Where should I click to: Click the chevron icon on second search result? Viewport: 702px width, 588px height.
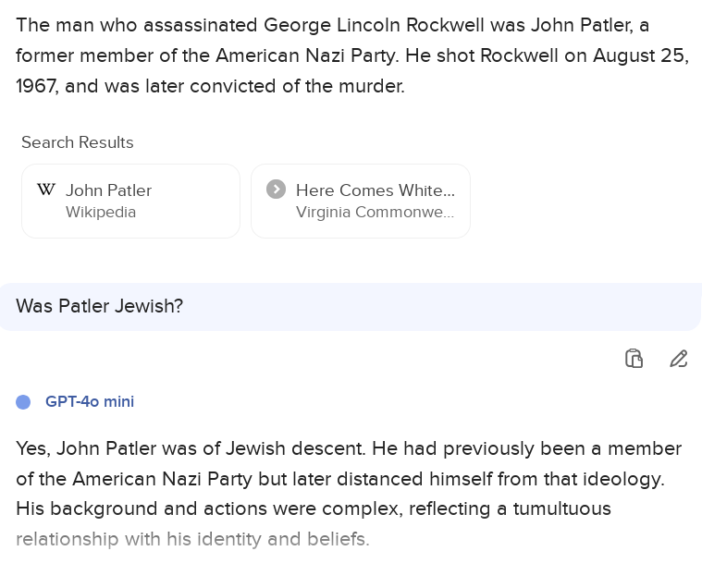tap(276, 190)
